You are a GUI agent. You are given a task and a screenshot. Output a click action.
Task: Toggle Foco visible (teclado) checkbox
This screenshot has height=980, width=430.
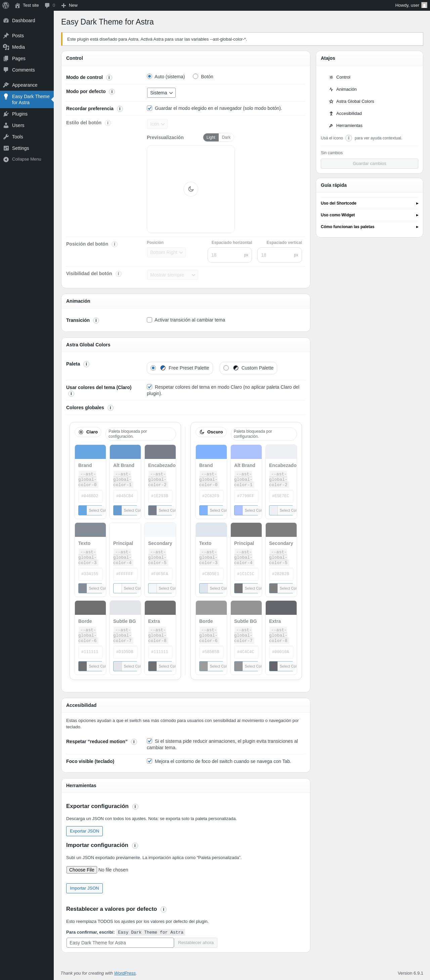[149, 761]
